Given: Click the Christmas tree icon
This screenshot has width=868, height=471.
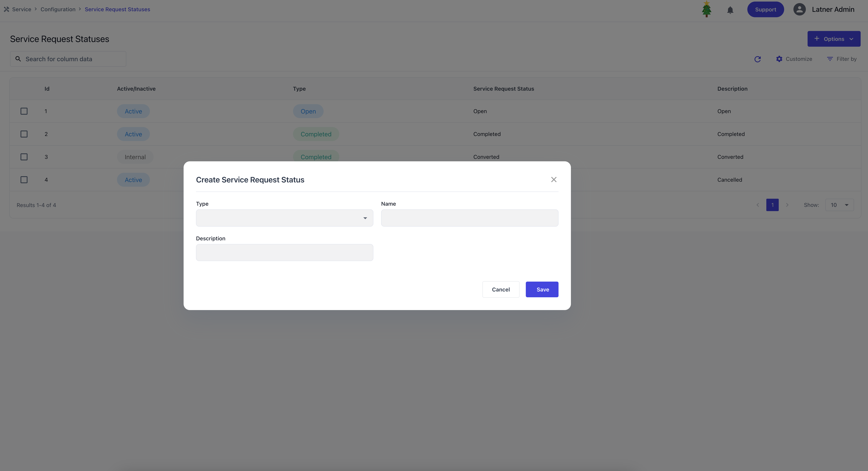Looking at the screenshot, I should pyautogui.click(x=706, y=9).
